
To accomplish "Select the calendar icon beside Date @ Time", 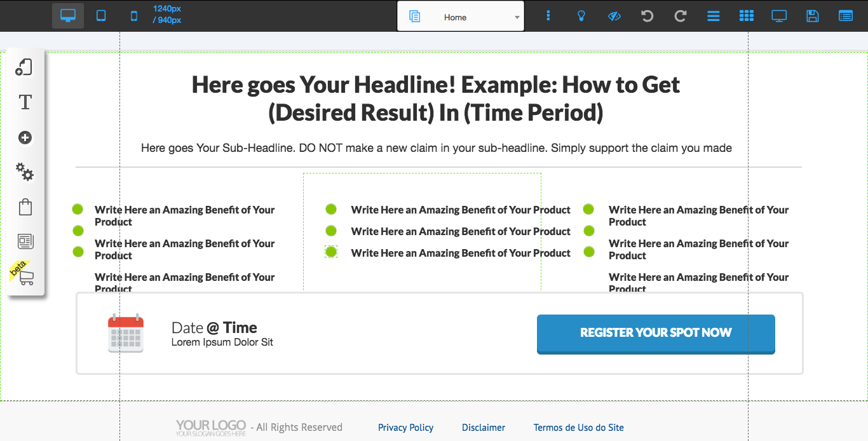I will pyautogui.click(x=126, y=333).
